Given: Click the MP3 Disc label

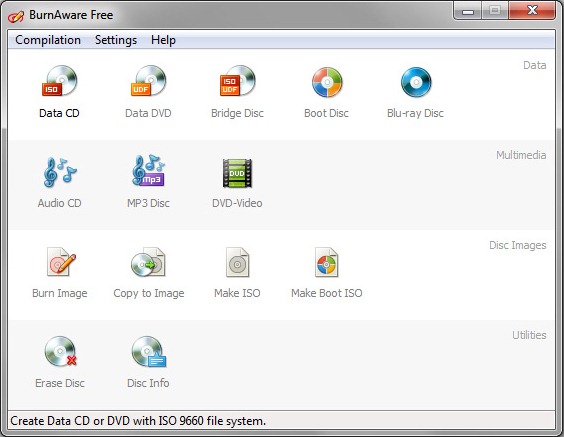Looking at the screenshot, I should pos(148,203).
